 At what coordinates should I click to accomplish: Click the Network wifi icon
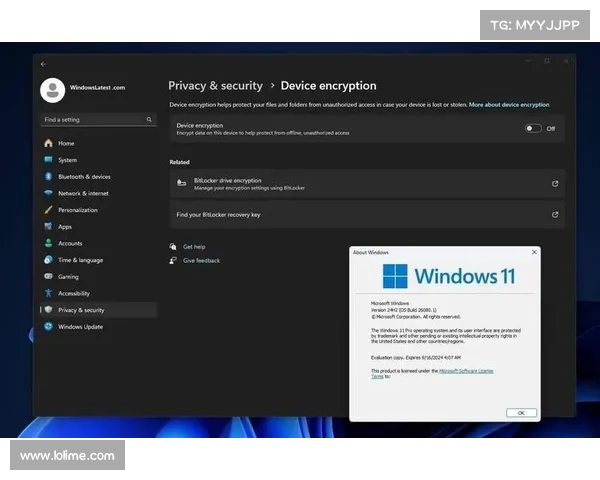[x=48, y=193]
